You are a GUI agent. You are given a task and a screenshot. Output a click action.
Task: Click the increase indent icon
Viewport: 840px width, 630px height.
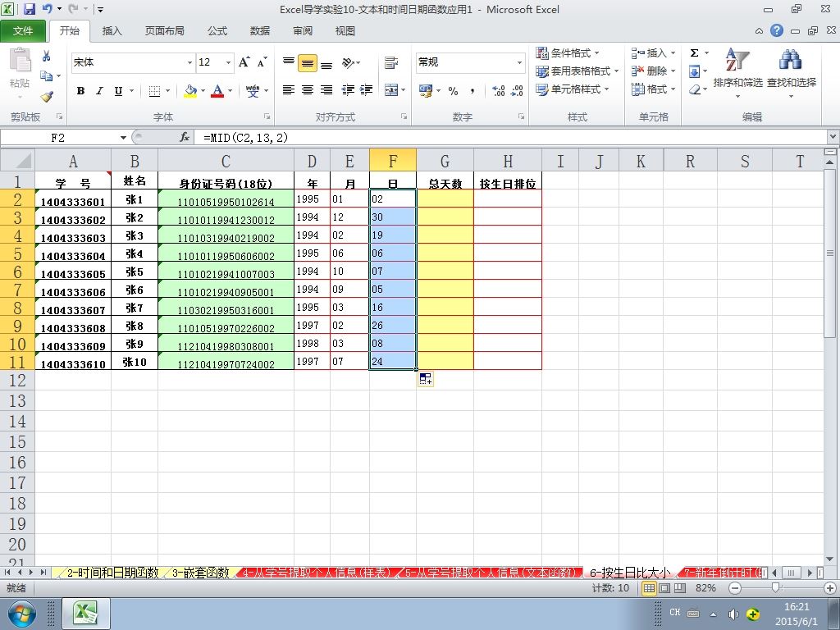[367, 90]
